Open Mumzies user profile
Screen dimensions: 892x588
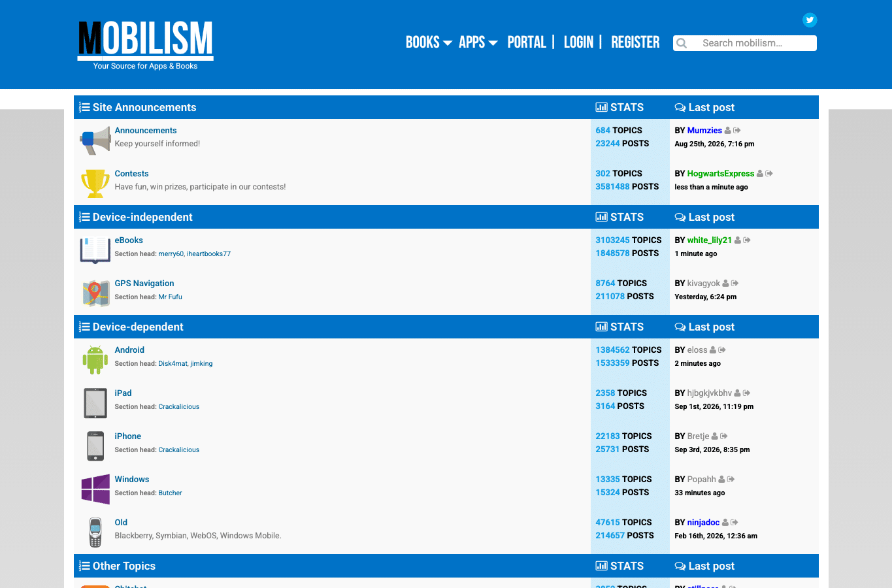tap(704, 131)
